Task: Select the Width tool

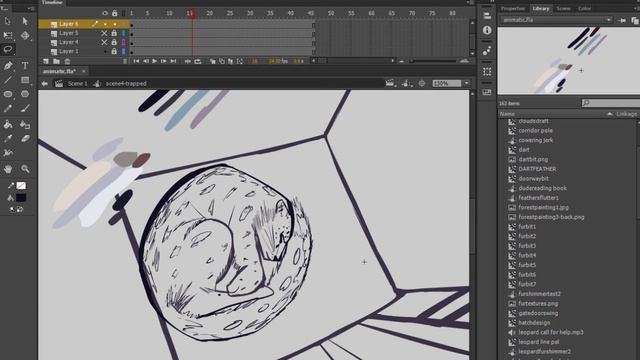Action: (x=8, y=153)
